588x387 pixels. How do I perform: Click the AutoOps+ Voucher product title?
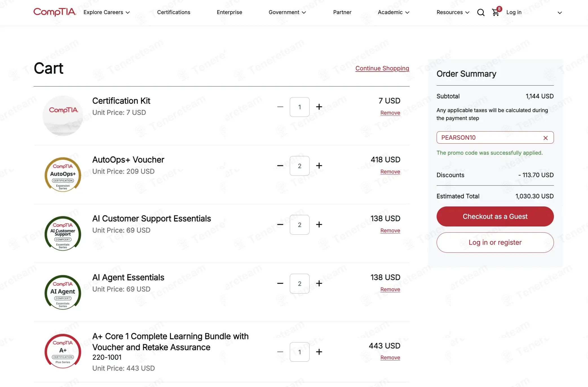click(x=128, y=160)
